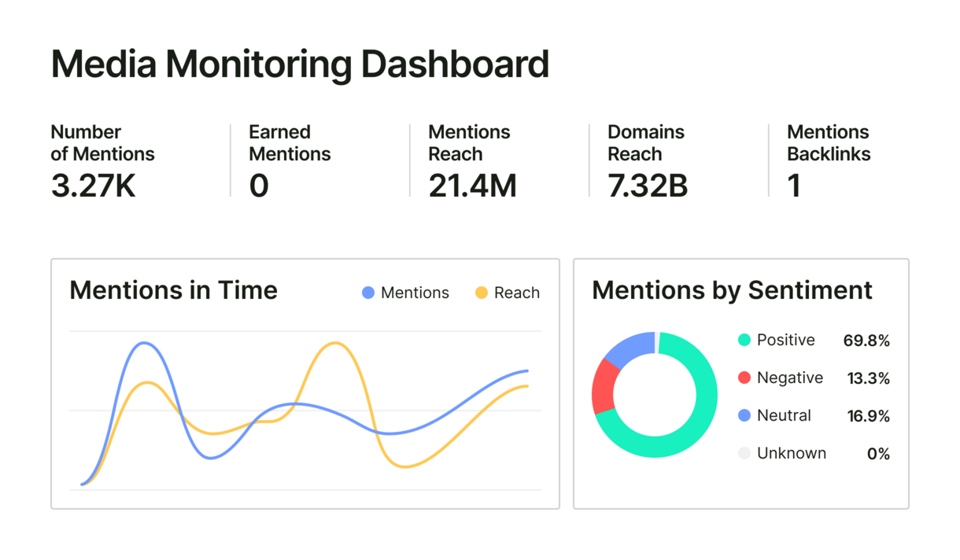Click the Mentions by Sentiment title

pyautogui.click(x=732, y=290)
